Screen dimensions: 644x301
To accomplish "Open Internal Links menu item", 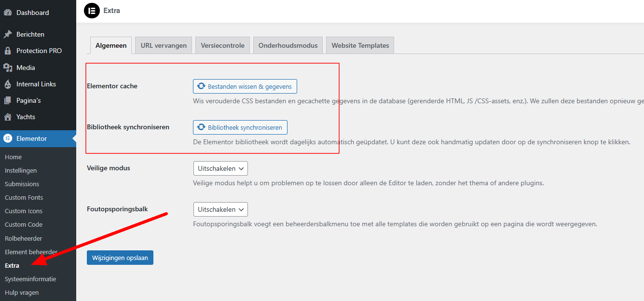I will point(38,84).
